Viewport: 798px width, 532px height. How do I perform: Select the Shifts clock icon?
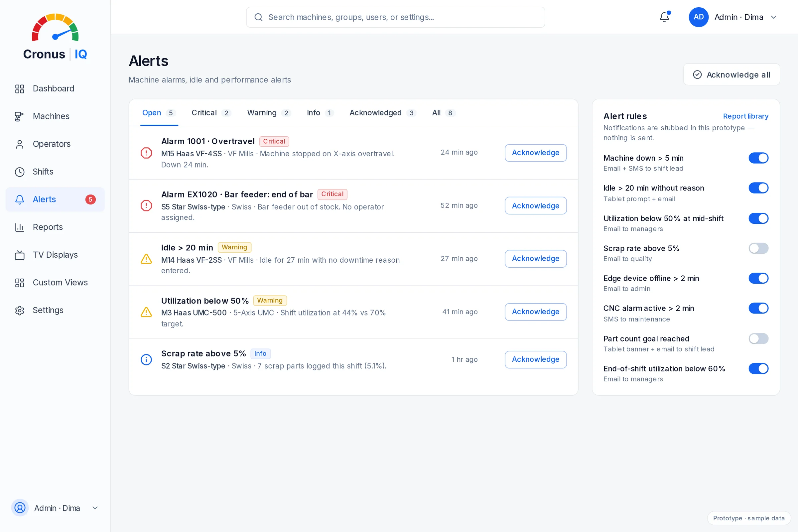(x=20, y=172)
